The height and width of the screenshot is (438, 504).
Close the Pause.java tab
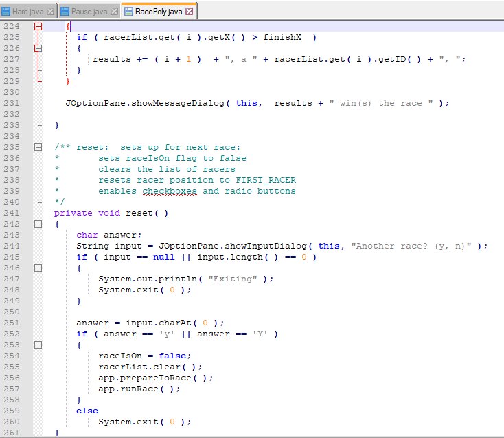114,12
